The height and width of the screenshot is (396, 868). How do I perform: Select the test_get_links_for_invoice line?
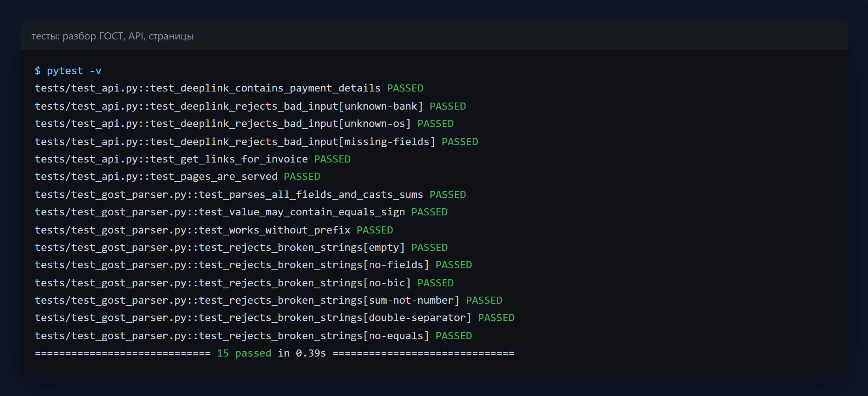coord(193,159)
